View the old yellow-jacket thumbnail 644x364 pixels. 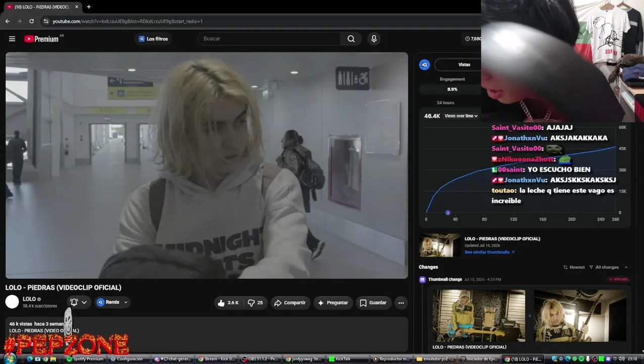pyautogui.click(x=479, y=315)
